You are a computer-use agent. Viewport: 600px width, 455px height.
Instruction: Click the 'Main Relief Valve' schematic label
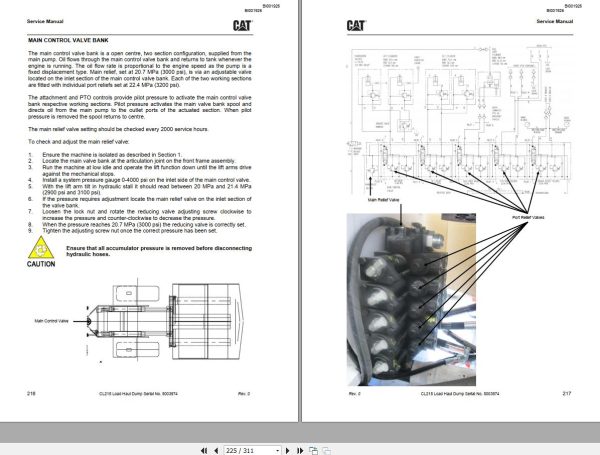click(x=383, y=200)
